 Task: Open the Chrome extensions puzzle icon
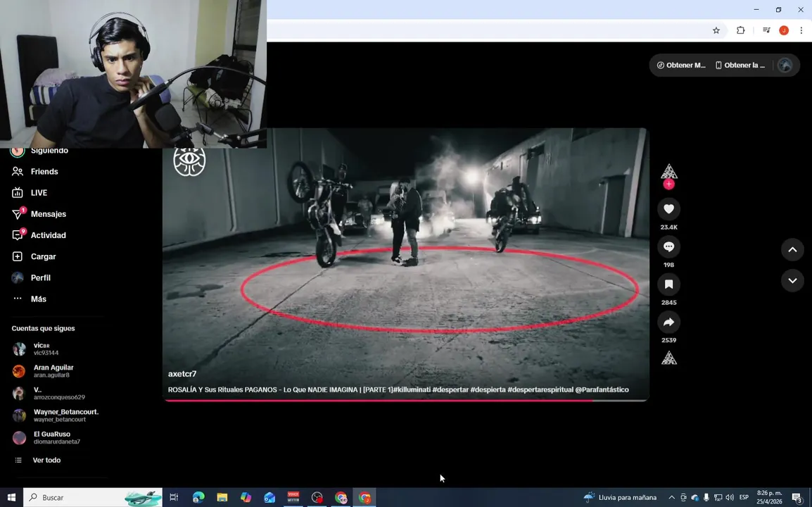(x=740, y=30)
